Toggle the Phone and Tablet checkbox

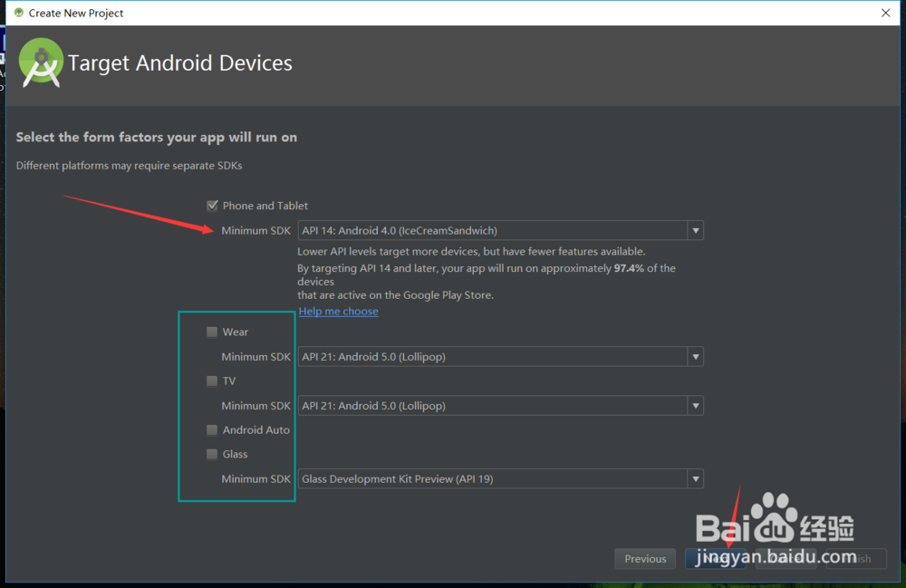point(212,206)
